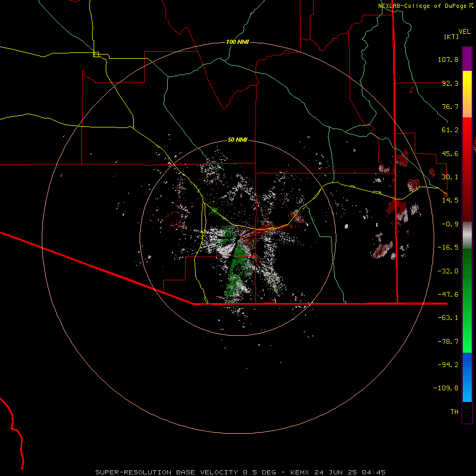The width and height of the screenshot is (476, 476).
Task: Click the 100 NMI range ring label
Action: coord(237,42)
